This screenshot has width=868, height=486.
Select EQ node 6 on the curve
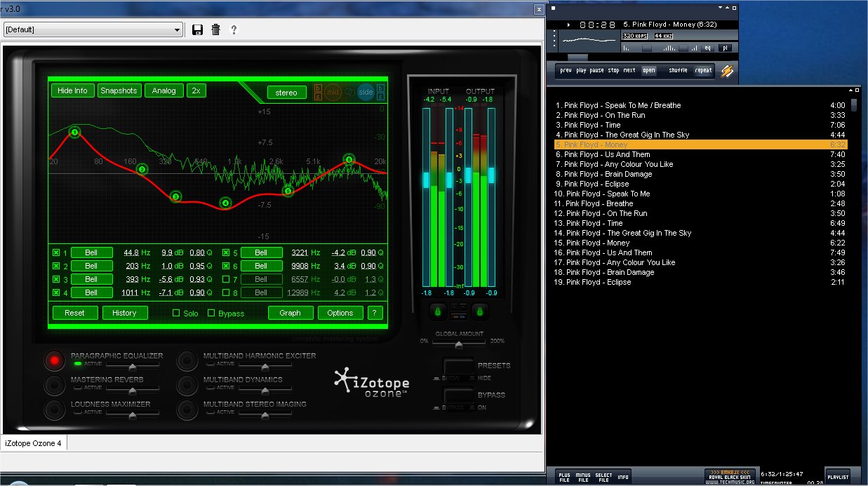coord(349,160)
